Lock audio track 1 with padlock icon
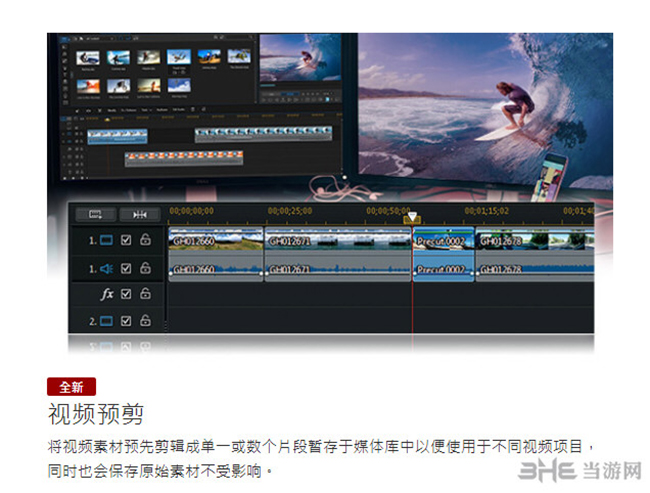The image size is (650, 493). coord(145,268)
